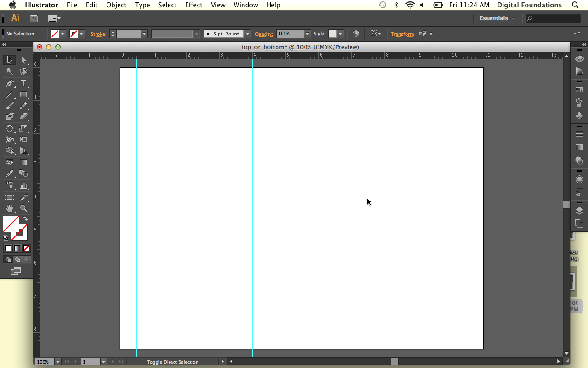Set paint mode to None
This screenshot has height=368, width=588.
point(27,248)
